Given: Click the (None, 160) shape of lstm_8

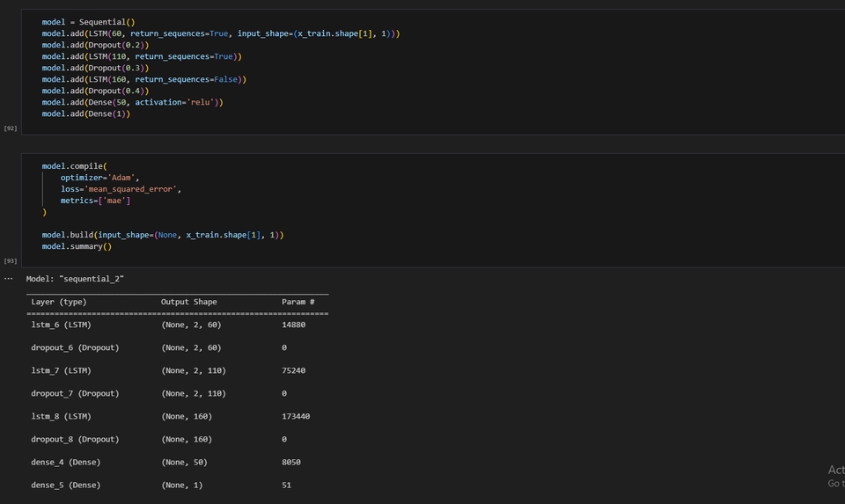Looking at the screenshot, I should [187, 416].
